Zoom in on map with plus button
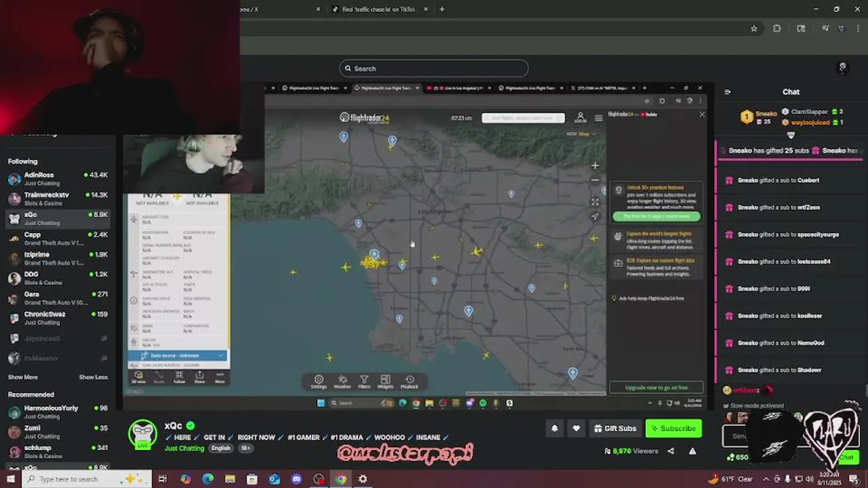Viewport: 868px width, 488px height. (x=595, y=165)
